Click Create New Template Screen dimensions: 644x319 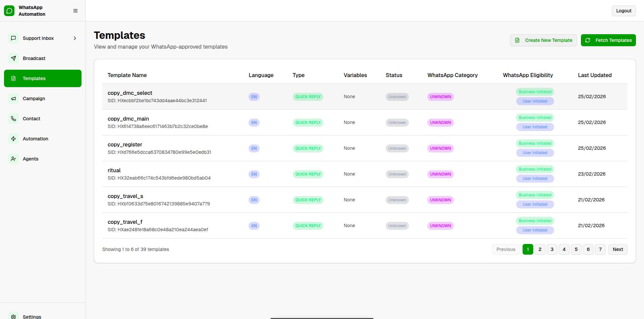tap(543, 40)
